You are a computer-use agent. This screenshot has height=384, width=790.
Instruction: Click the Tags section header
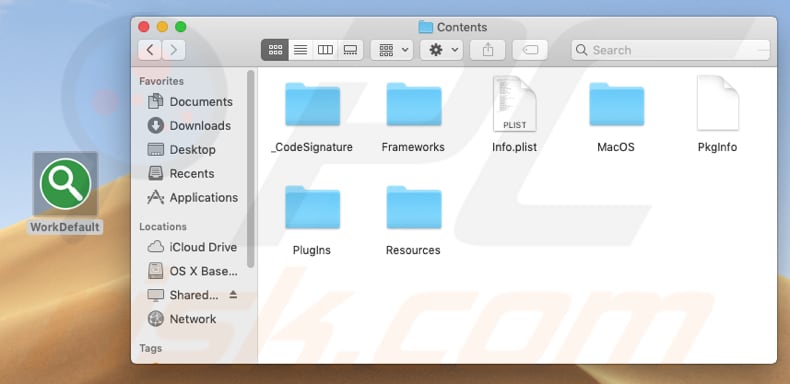click(151, 348)
